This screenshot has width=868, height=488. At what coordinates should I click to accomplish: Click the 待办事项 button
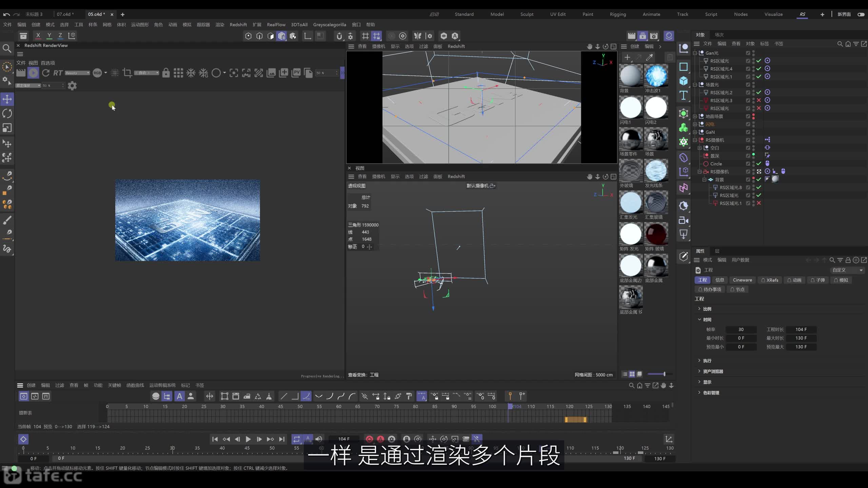[709, 289]
